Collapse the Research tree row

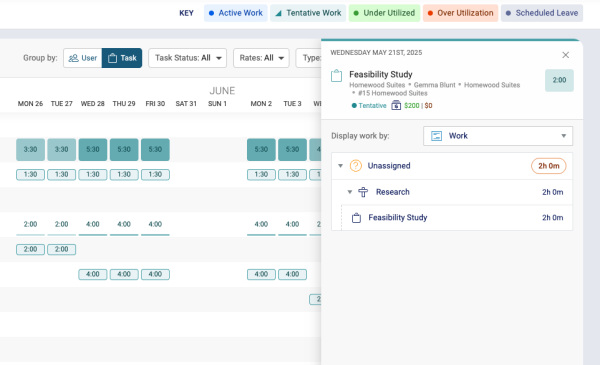coord(350,192)
